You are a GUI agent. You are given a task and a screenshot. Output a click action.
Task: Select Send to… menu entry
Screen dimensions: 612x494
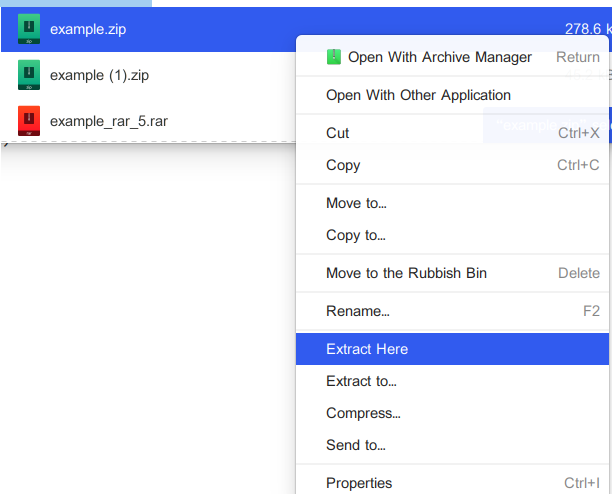click(x=356, y=445)
